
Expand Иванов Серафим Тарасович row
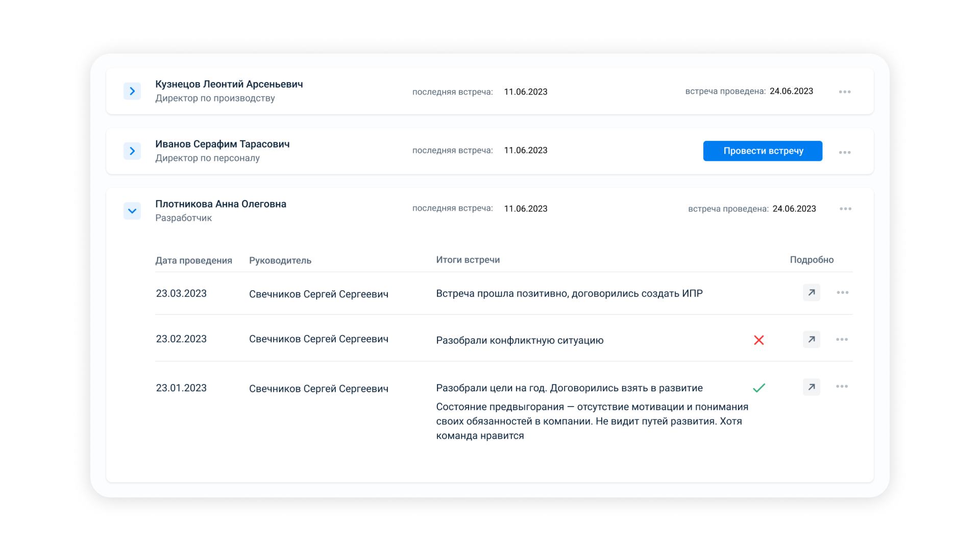[132, 151]
